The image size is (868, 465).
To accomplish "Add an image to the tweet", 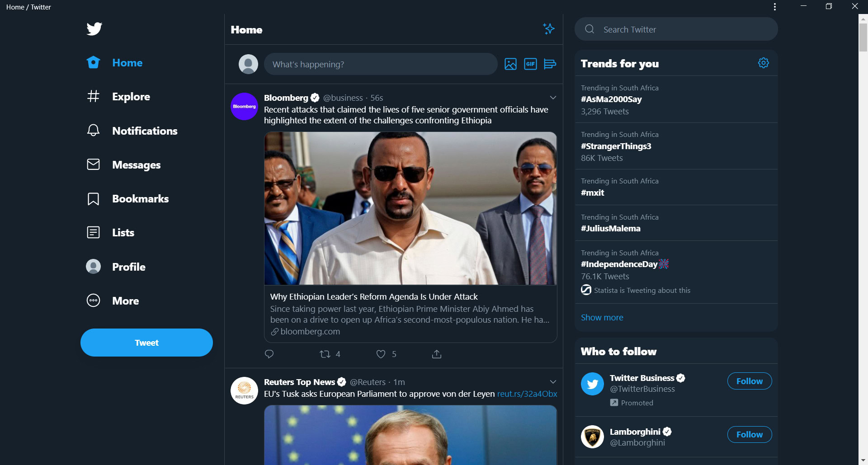I will click(x=510, y=64).
